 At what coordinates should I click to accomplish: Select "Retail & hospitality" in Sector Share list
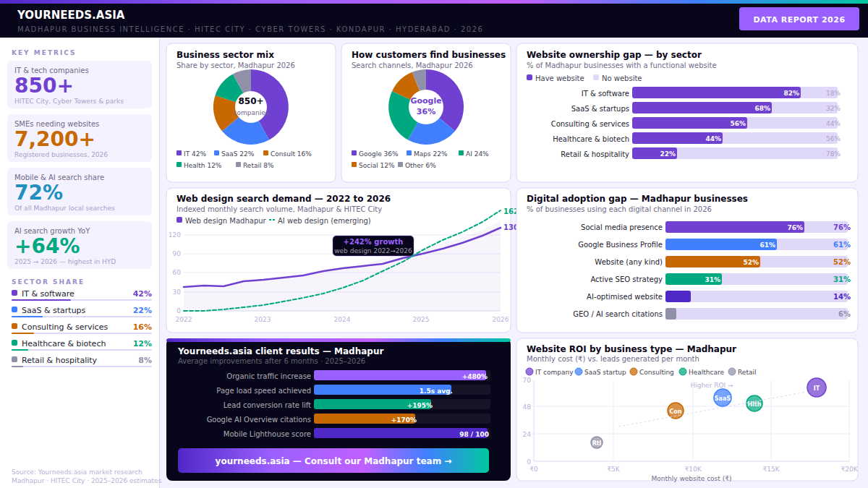click(81, 359)
